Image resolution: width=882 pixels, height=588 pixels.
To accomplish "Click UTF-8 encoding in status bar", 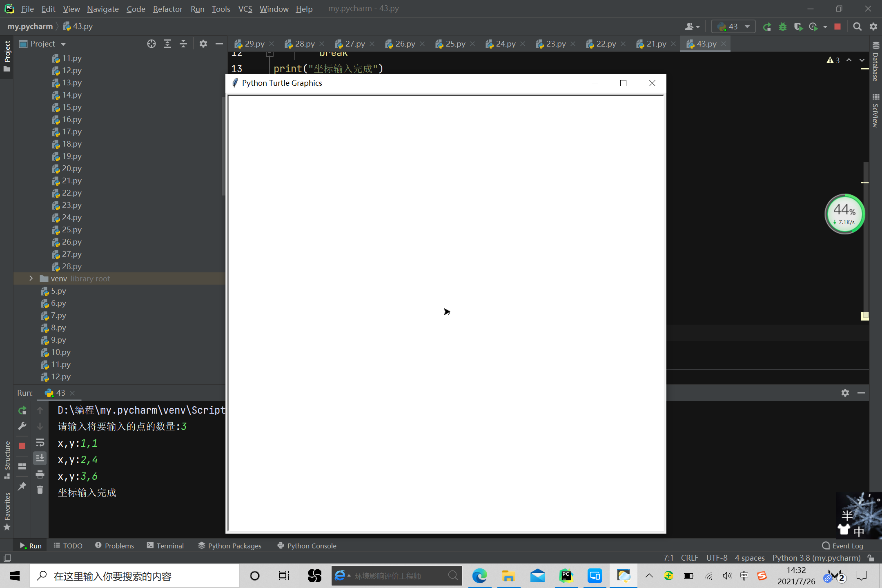I will (x=717, y=558).
